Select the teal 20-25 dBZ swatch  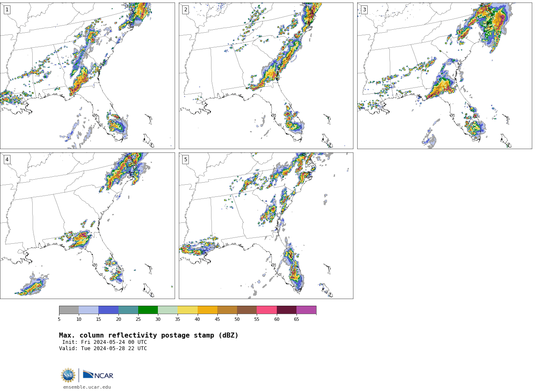click(128, 310)
